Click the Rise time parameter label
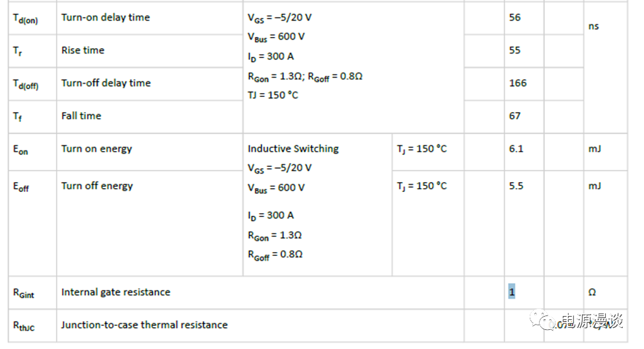This screenshot has height=349, width=644. tap(83, 50)
